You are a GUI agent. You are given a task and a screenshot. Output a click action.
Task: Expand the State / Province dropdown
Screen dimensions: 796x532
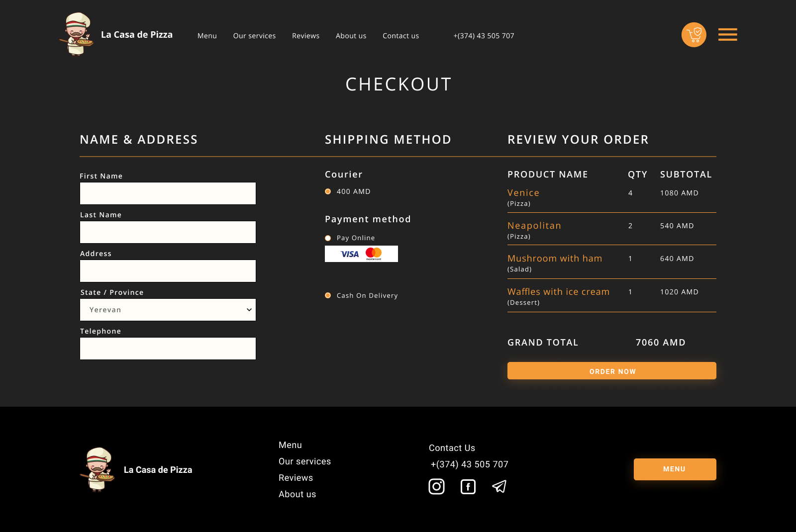[168, 310]
